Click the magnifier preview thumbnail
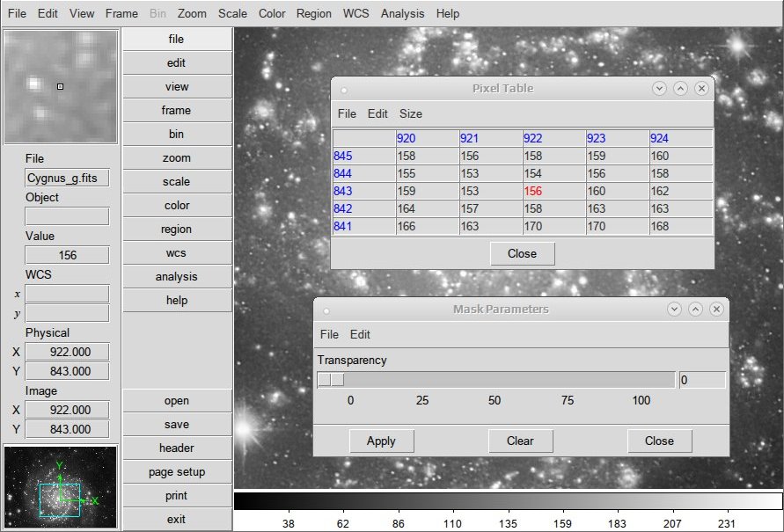The width and height of the screenshot is (784, 532). pyautogui.click(x=61, y=87)
